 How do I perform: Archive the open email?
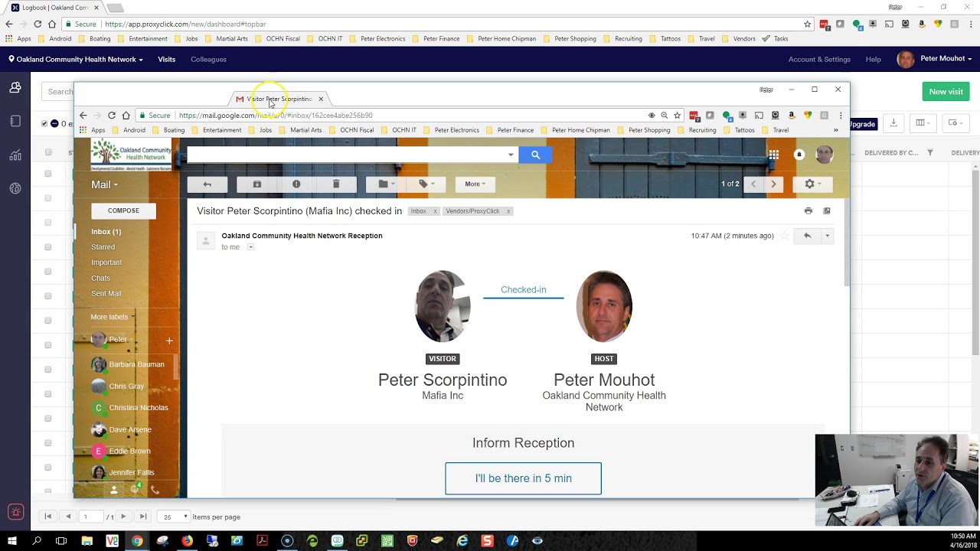coord(256,184)
